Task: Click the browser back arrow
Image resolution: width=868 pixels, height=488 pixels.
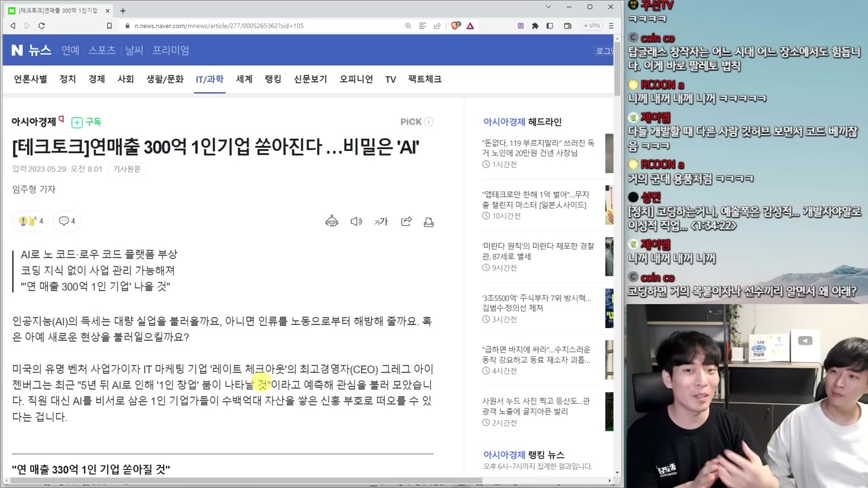Action: [x=13, y=26]
